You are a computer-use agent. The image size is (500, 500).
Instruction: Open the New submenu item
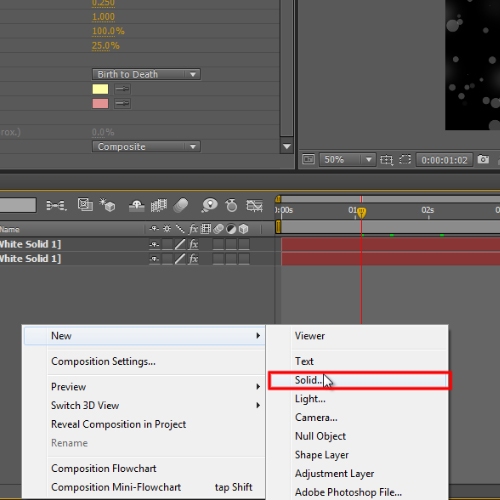coord(144,336)
